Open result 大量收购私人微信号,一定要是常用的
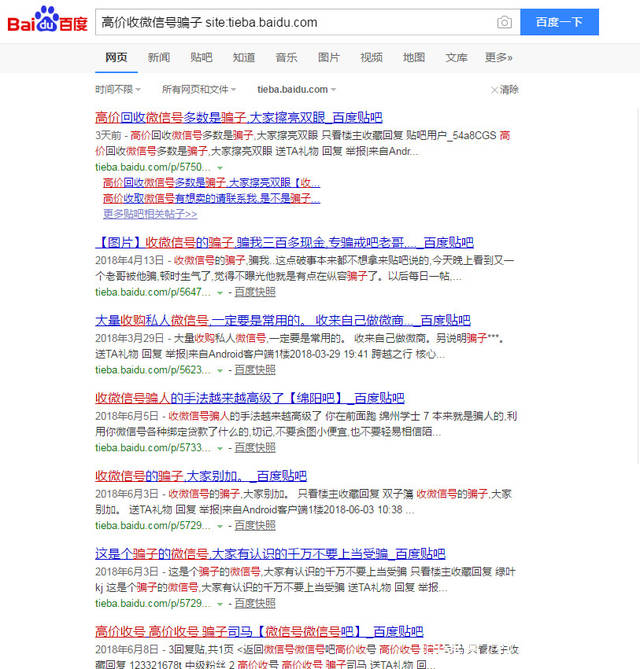The image size is (640, 669). pyautogui.click(x=283, y=320)
